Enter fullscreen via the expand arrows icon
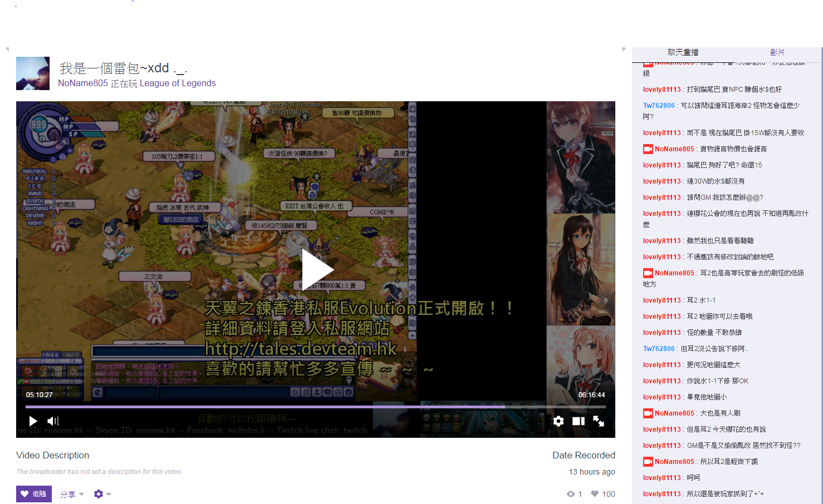The image size is (823, 504). (599, 421)
